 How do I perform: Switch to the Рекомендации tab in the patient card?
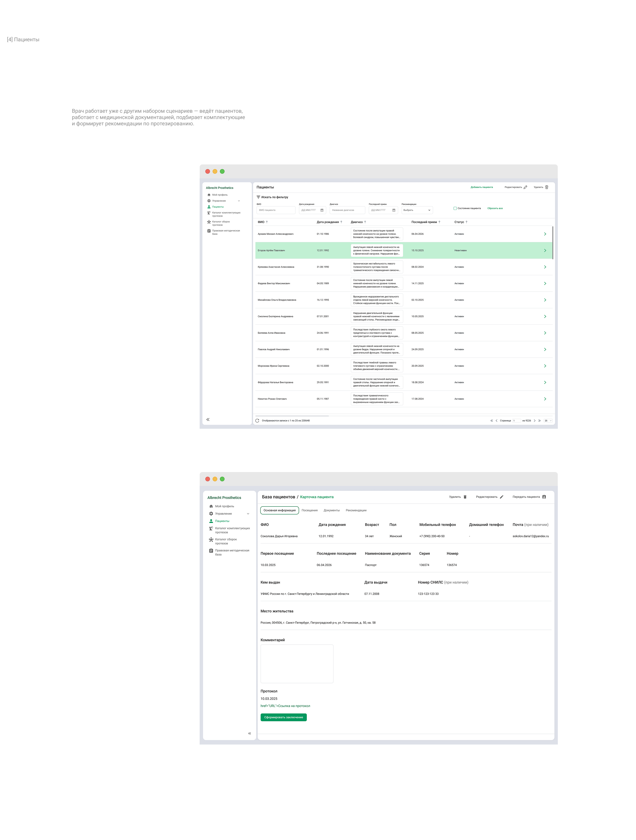(x=356, y=510)
